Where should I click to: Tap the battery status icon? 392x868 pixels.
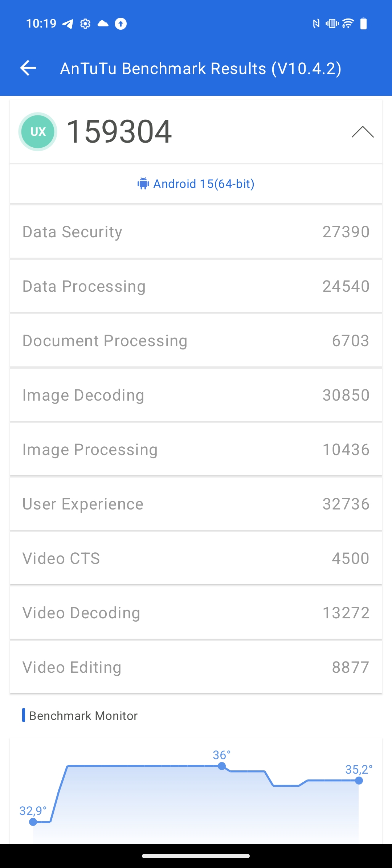coord(363,24)
